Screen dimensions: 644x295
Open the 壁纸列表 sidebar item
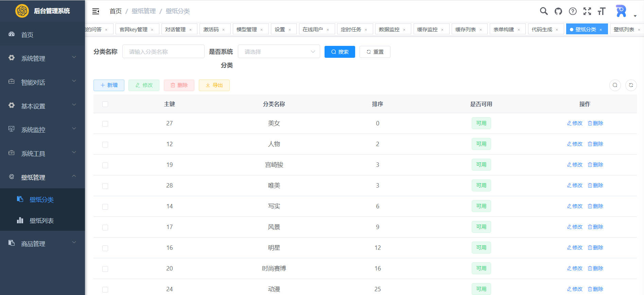click(x=42, y=221)
